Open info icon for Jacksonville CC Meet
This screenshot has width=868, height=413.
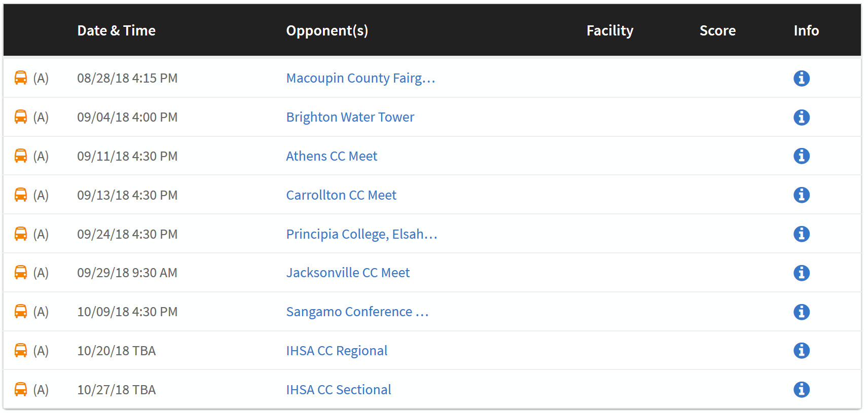pyautogui.click(x=801, y=273)
